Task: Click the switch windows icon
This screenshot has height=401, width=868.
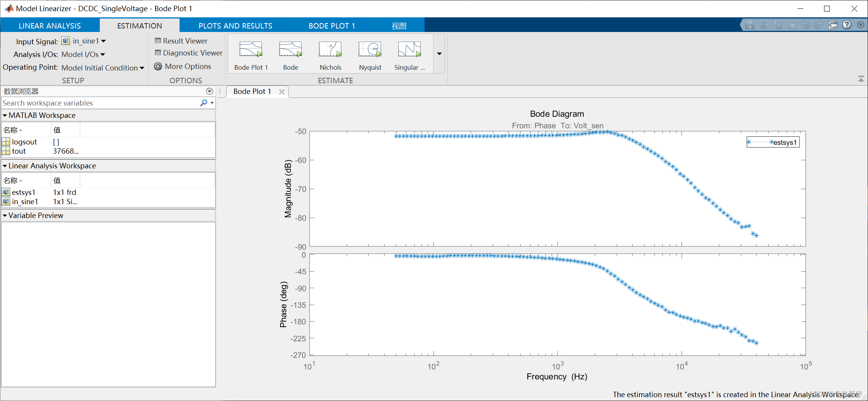Action: coord(833,25)
